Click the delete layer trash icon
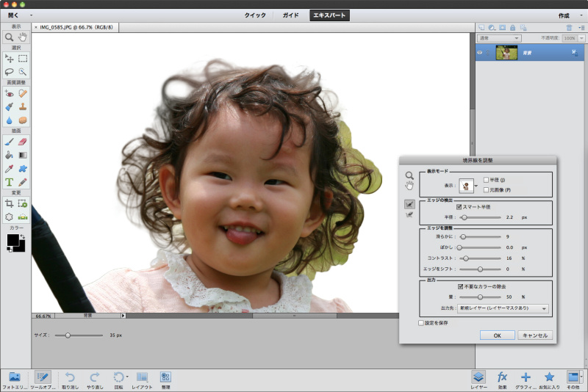Viewport: 588px width, 392px height. coord(569,28)
